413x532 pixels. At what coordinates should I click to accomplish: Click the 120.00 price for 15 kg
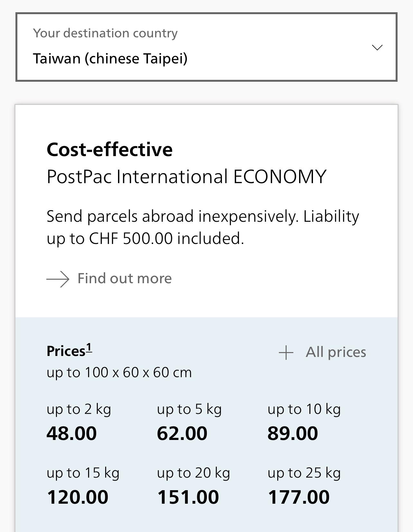pos(78,497)
